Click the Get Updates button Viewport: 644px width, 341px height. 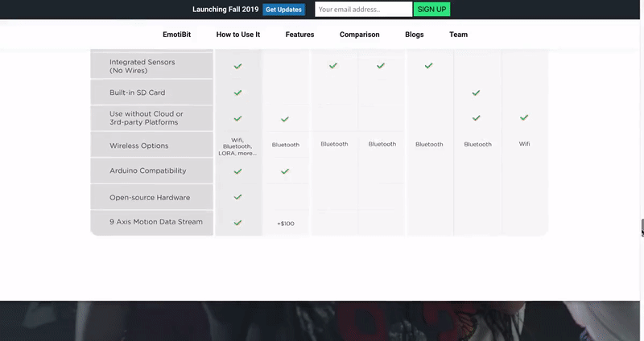[x=284, y=10]
